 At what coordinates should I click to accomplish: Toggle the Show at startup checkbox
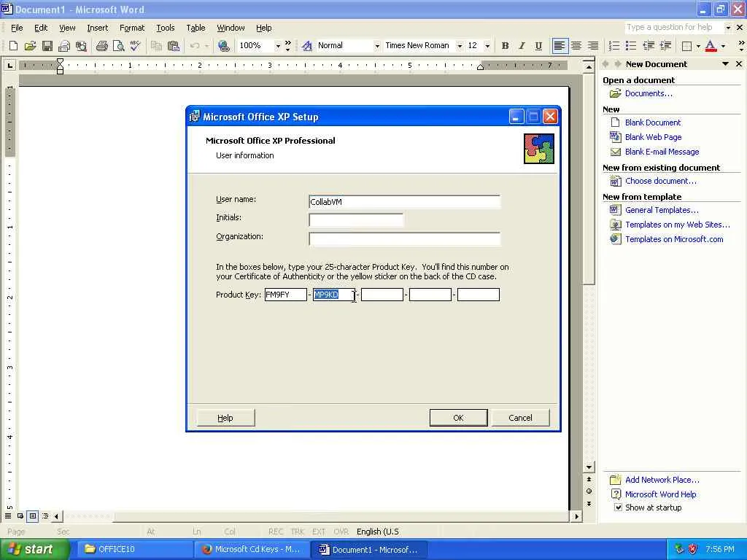point(618,507)
